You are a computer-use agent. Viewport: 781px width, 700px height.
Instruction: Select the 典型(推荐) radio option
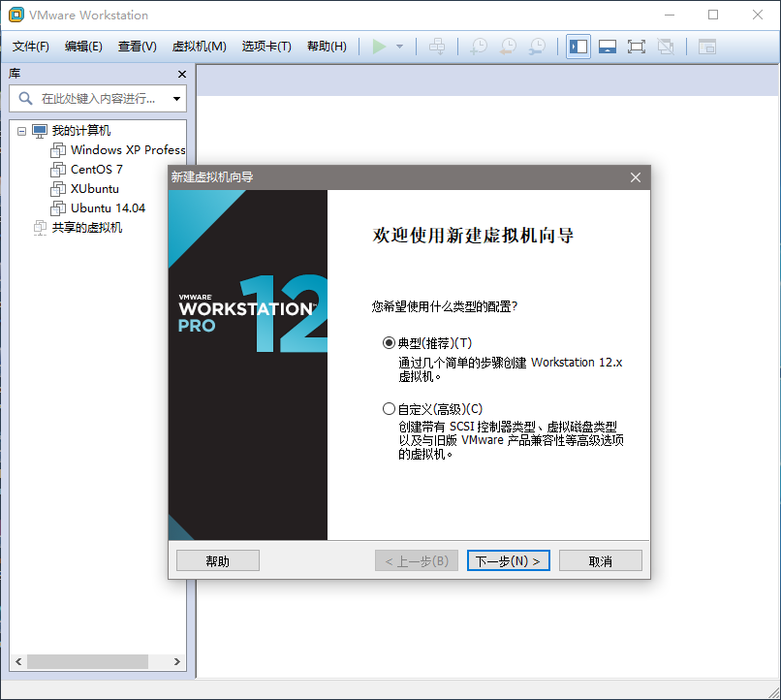pyautogui.click(x=389, y=343)
